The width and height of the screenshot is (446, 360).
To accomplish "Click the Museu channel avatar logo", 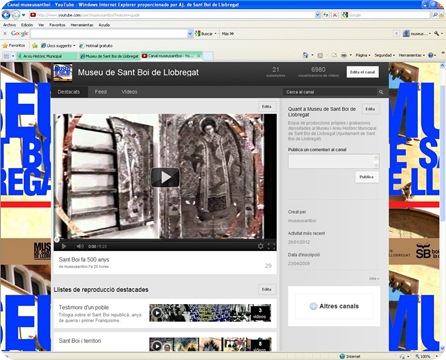I will (x=63, y=72).
